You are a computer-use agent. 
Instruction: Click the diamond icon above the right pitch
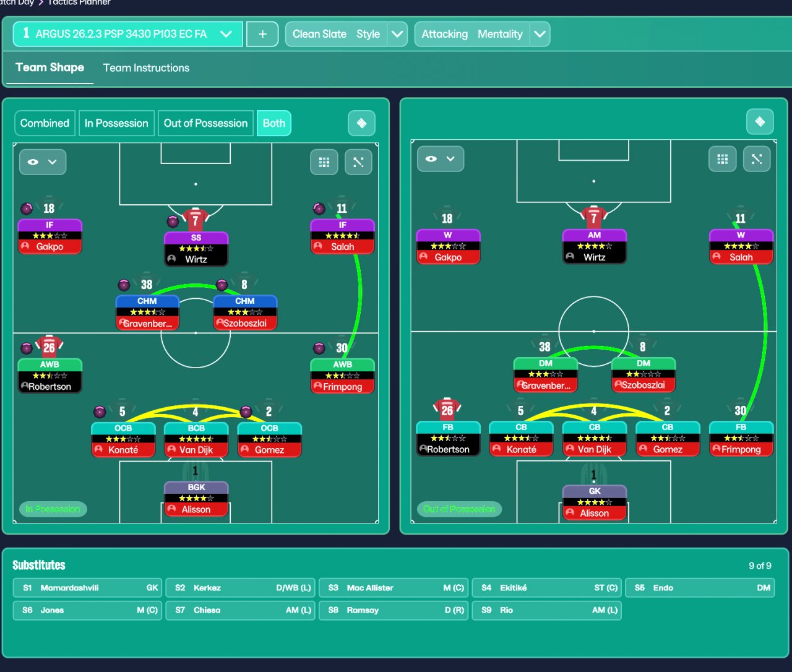(760, 122)
